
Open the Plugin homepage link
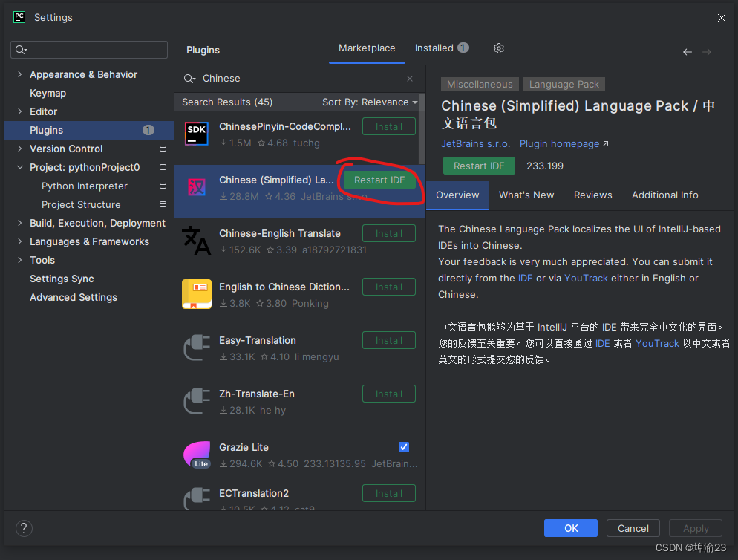pyautogui.click(x=564, y=143)
